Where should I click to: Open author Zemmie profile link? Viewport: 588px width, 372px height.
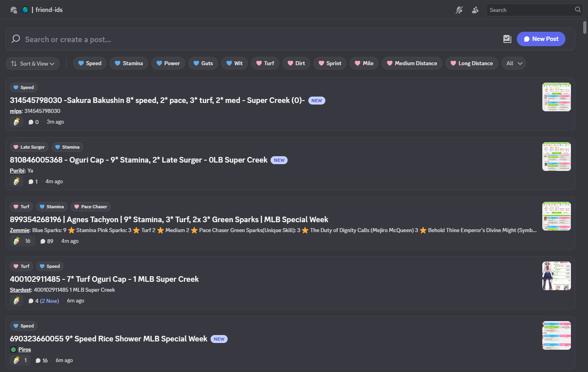coord(20,230)
